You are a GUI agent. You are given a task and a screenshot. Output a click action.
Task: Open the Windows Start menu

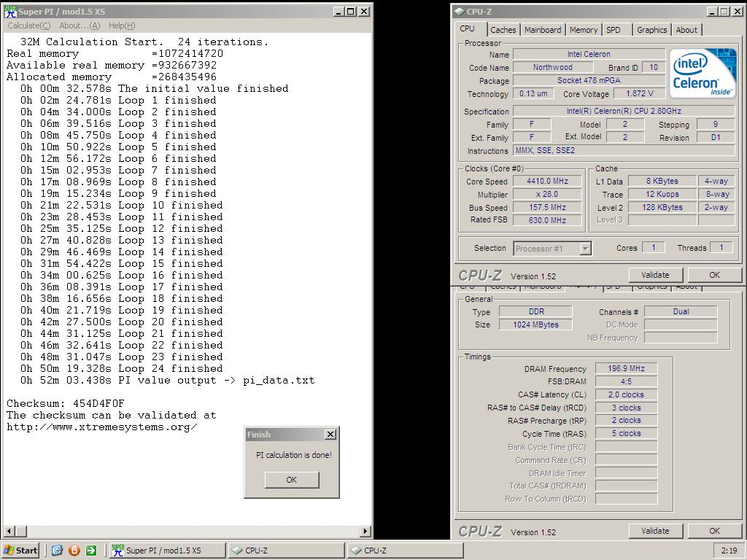(x=21, y=551)
